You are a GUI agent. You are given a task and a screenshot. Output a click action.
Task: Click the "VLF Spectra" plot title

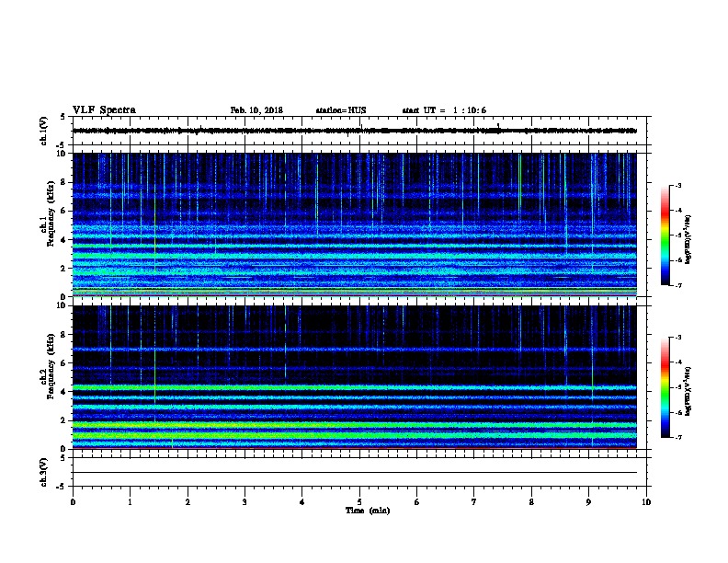(x=104, y=110)
